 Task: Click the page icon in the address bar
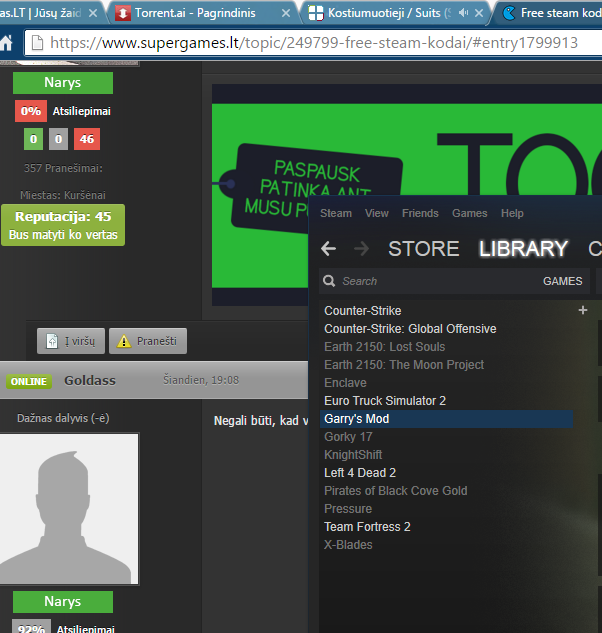tap(38, 43)
